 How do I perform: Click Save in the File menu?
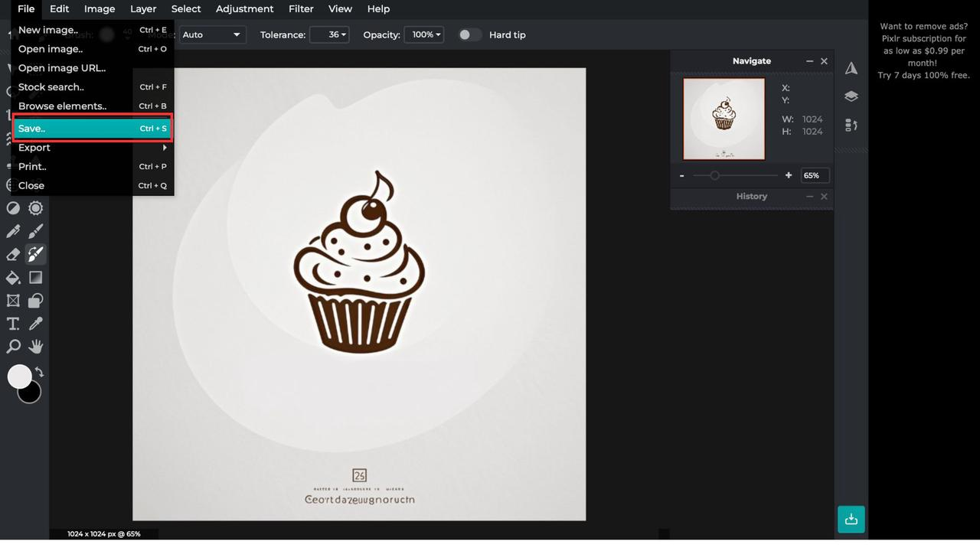tap(93, 129)
